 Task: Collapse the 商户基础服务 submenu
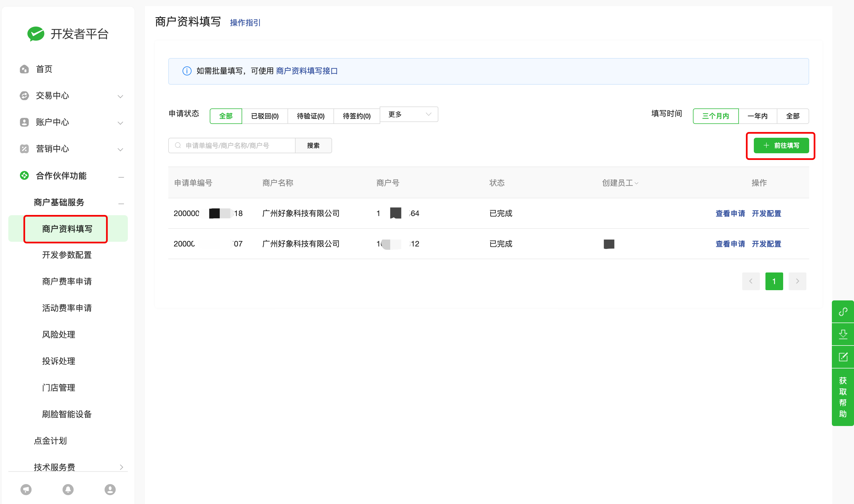click(x=121, y=203)
